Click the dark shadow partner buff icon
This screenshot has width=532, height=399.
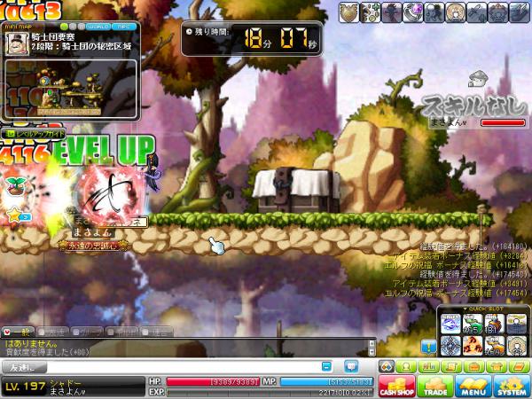[434, 13]
